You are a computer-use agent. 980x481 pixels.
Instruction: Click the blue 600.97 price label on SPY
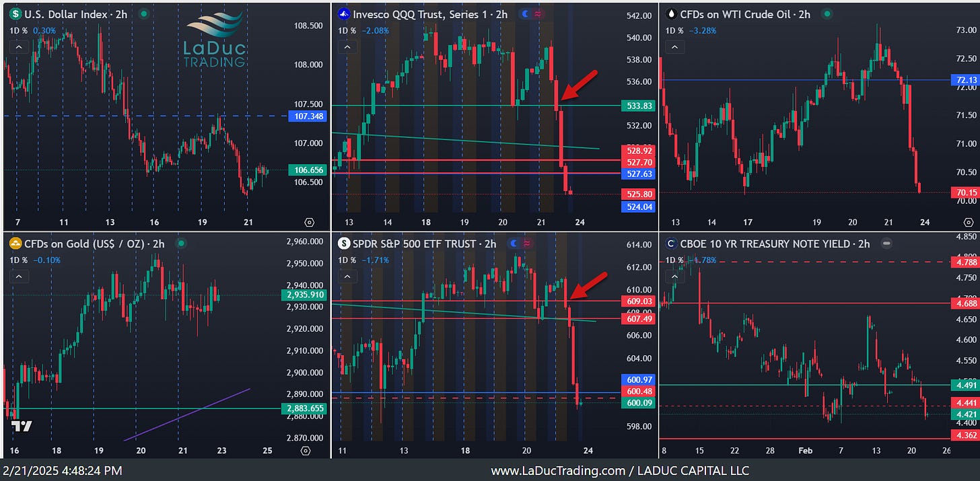click(x=637, y=380)
